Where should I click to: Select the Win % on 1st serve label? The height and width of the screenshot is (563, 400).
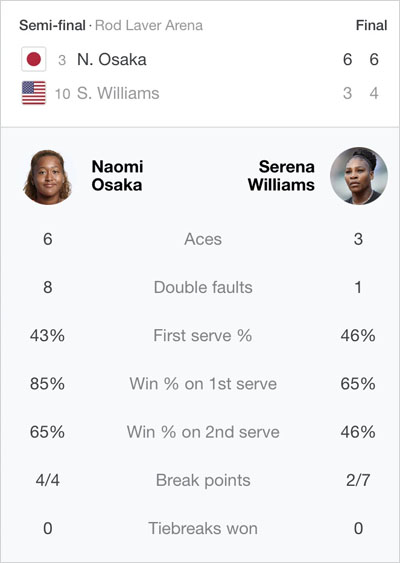coord(203,384)
